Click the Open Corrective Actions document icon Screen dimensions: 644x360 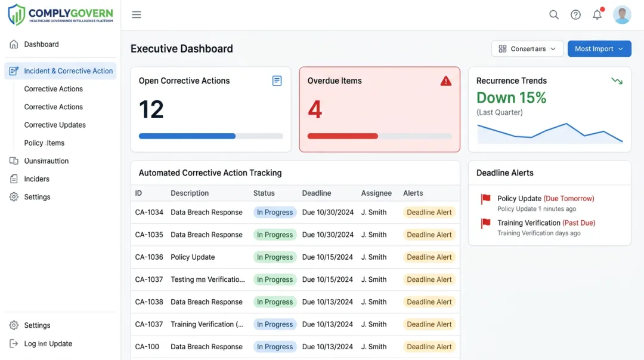(x=277, y=81)
